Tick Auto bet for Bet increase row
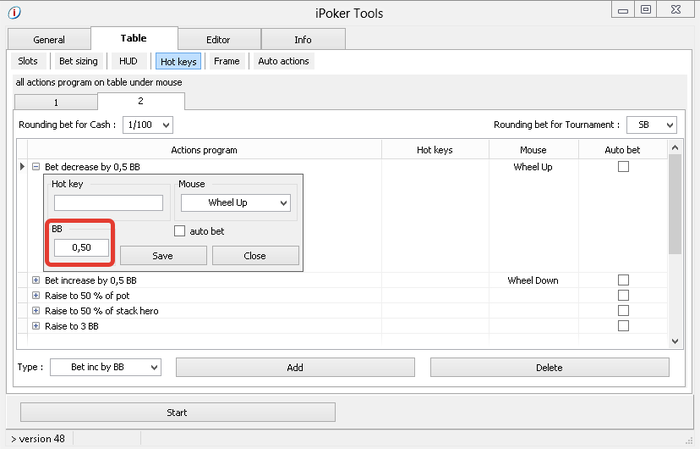700x449 pixels. [x=623, y=281]
